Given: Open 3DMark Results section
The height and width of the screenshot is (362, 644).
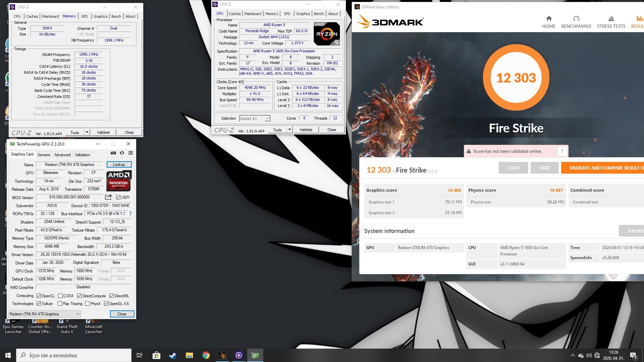Looking at the screenshot, I should pyautogui.click(x=638, y=22).
